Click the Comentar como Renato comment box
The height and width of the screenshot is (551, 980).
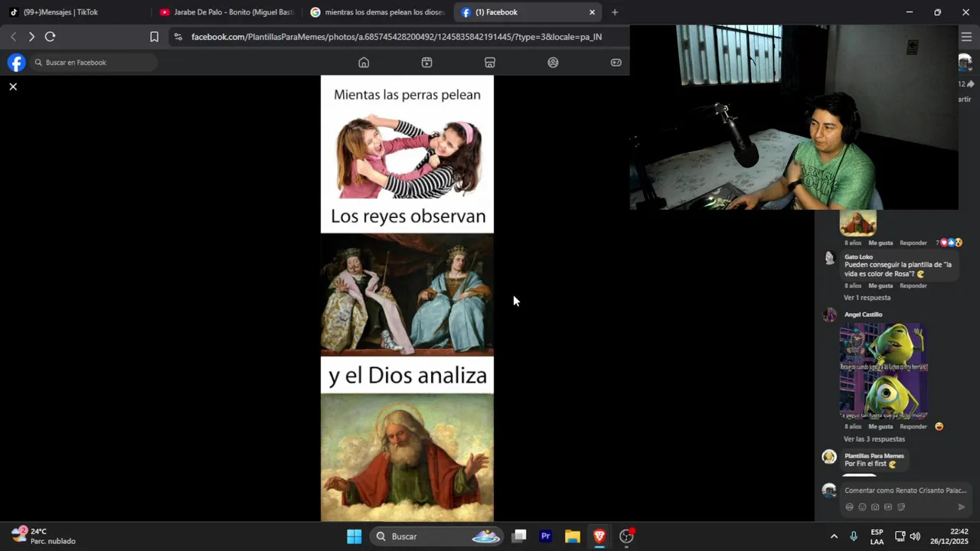(905, 491)
